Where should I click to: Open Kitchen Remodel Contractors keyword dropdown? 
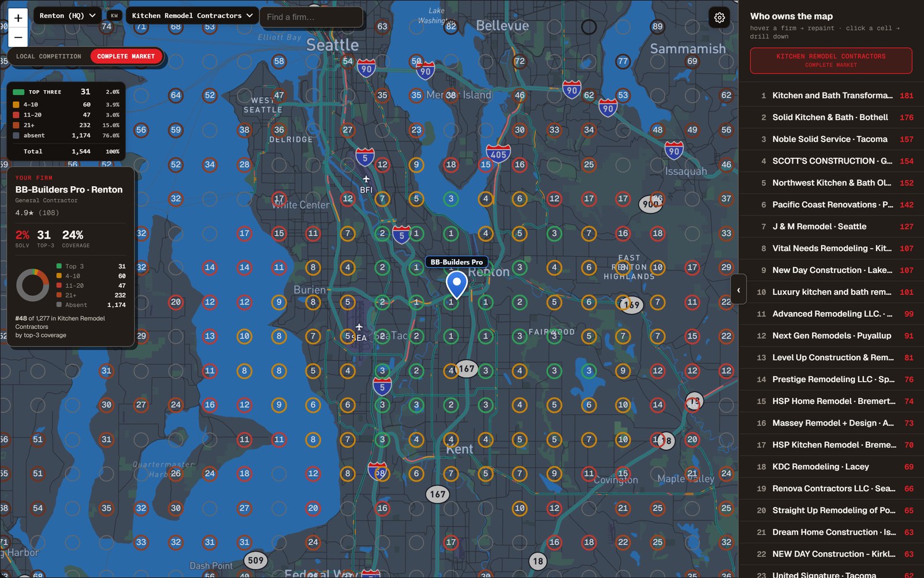pos(192,16)
